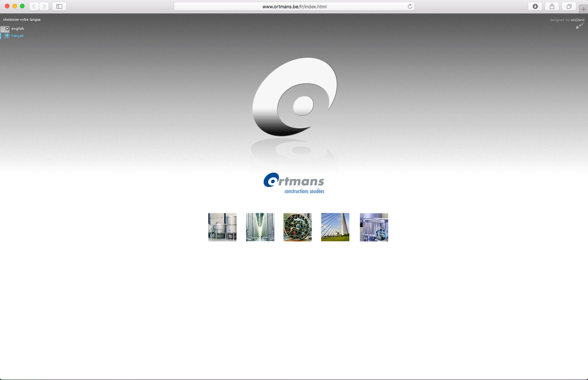The height and width of the screenshot is (380, 588).
Task: Select the english language option
Action: click(x=17, y=29)
